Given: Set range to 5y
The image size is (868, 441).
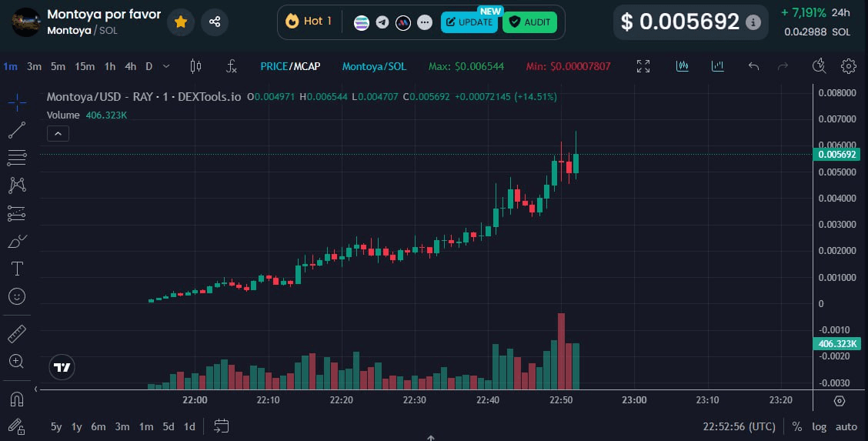Looking at the screenshot, I should click(56, 426).
